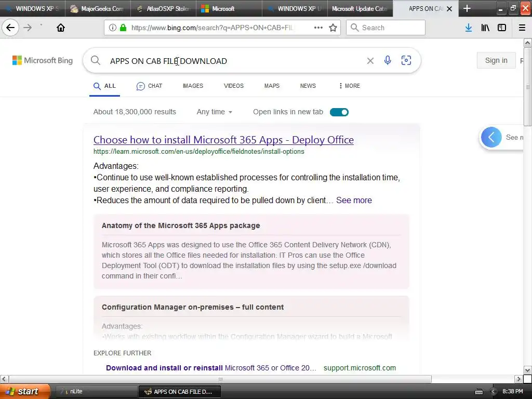This screenshot has width=532, height=399.
Task: Open the browser hamburger menu
Action: (x=522, y=28)
